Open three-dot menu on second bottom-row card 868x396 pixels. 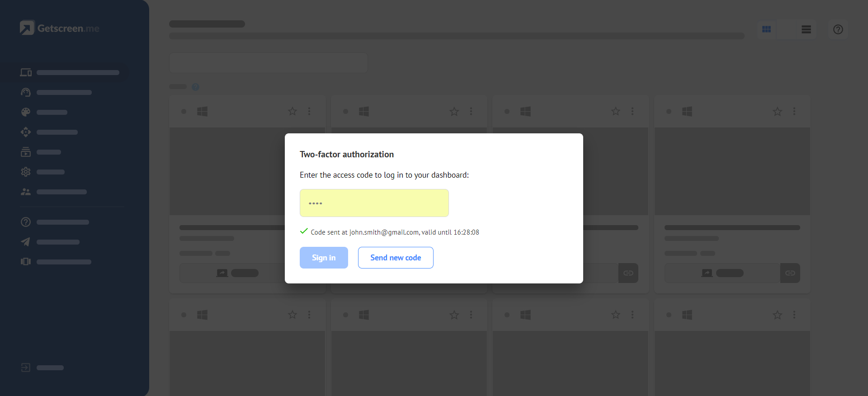click(471, 315)
